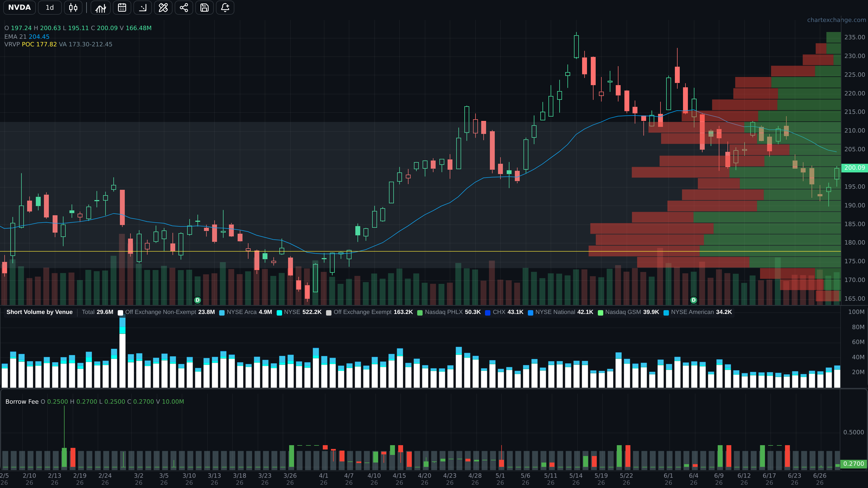Toggle NYSE Arca legend series
This screenshot has height=488, width=868.
pyautogui.click(x=246, y=312)
